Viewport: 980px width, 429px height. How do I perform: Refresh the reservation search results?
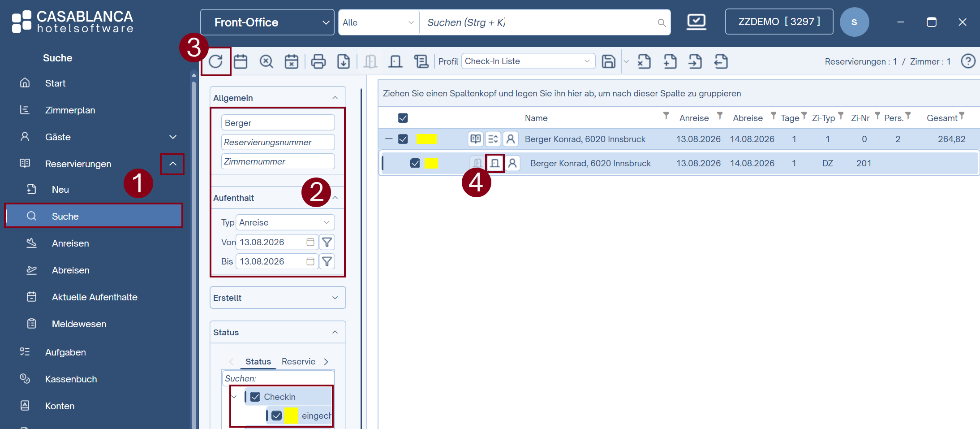click(x=216, y=61)
